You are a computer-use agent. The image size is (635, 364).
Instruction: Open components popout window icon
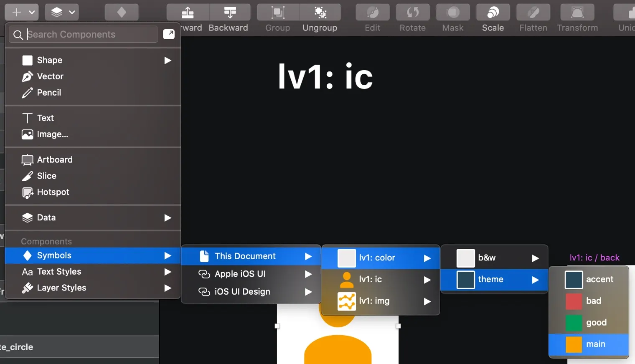click(169, 34)
